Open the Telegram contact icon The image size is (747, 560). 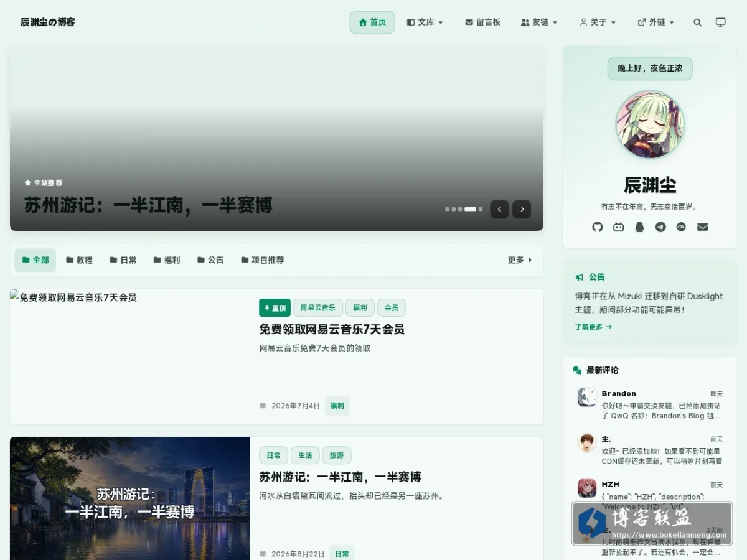point(660,227)
